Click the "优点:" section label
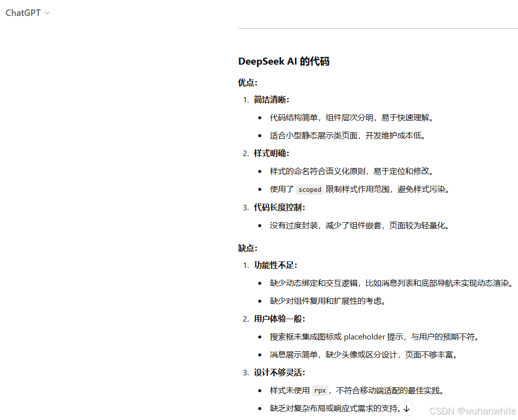Viewport: 518px width, 420px height. click(x=248, y=83)
